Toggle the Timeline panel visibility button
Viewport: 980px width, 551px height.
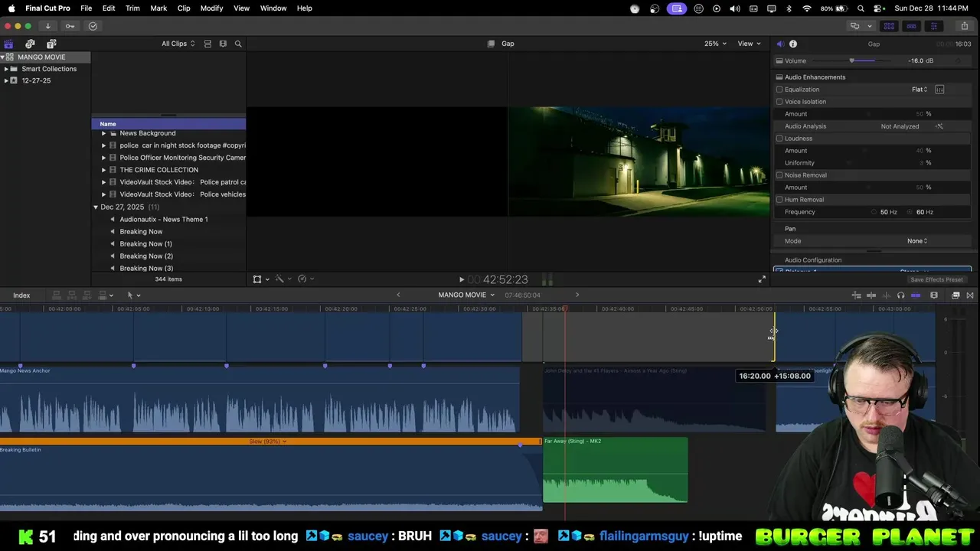(x=911, y=26)
